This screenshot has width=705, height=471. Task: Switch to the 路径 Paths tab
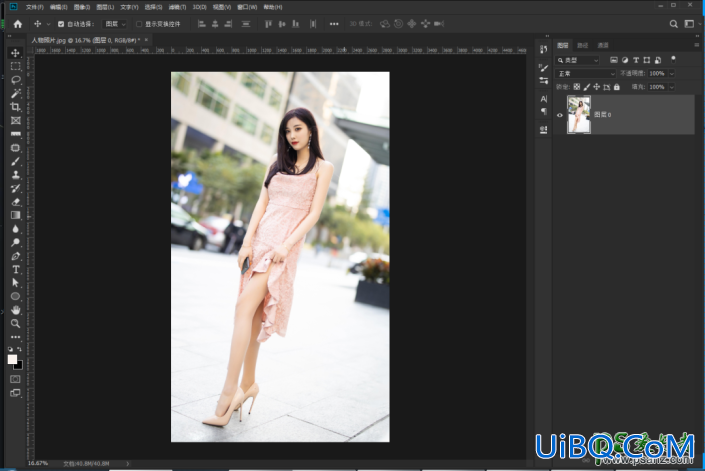[583, 45]
